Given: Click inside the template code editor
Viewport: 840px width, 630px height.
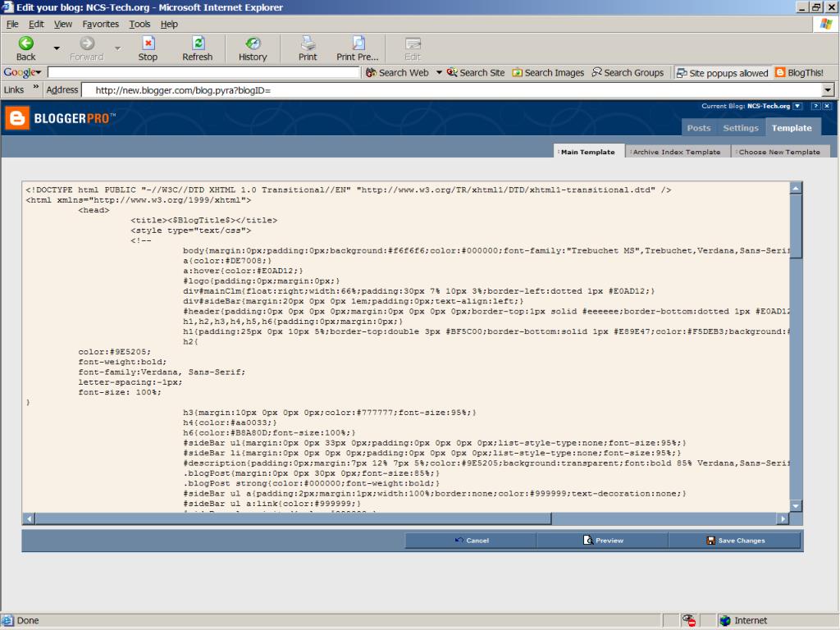Looking at the screenshot, I should click(406, 347).
